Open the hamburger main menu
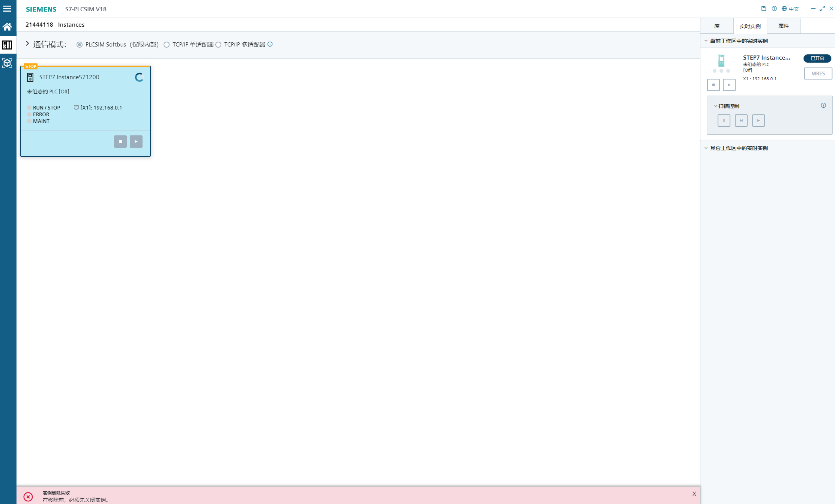Viewport: 835px width, 504px height. coord(7,9)
